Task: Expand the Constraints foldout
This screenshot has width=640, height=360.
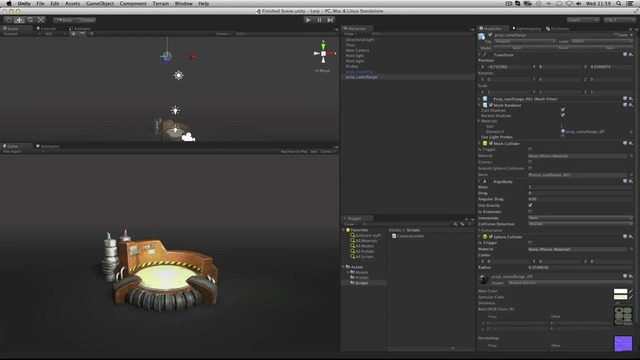Action: 480,231
